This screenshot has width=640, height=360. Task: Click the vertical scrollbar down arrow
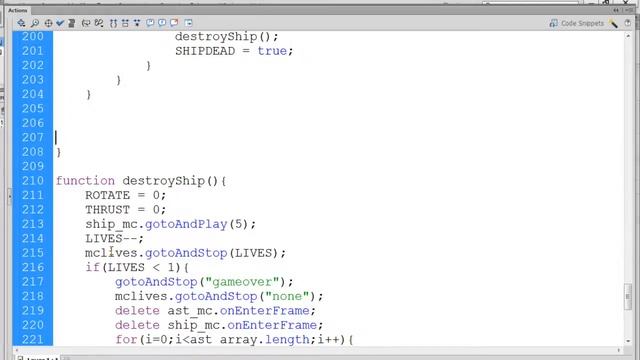coord(628,341)
